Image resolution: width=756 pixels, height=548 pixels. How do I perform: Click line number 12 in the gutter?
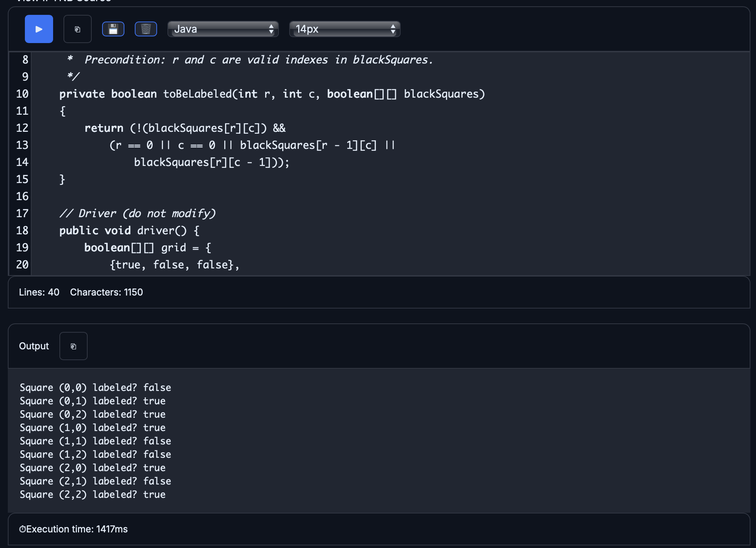pos(22,128)
